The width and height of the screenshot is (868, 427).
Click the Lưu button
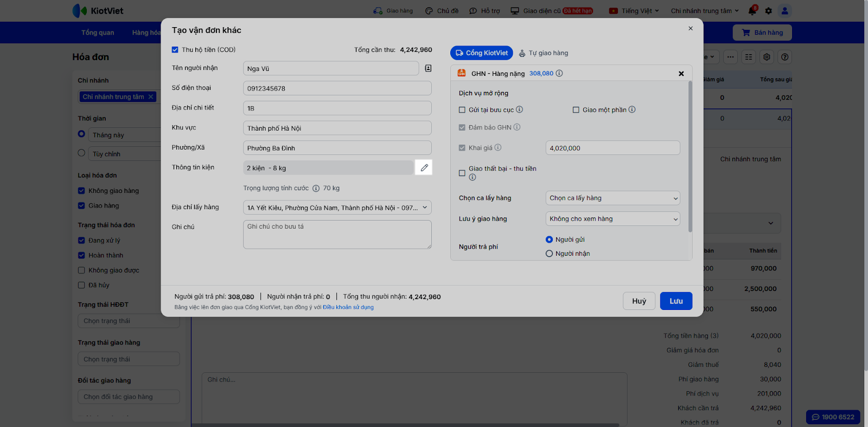click(x=676, y=301)
